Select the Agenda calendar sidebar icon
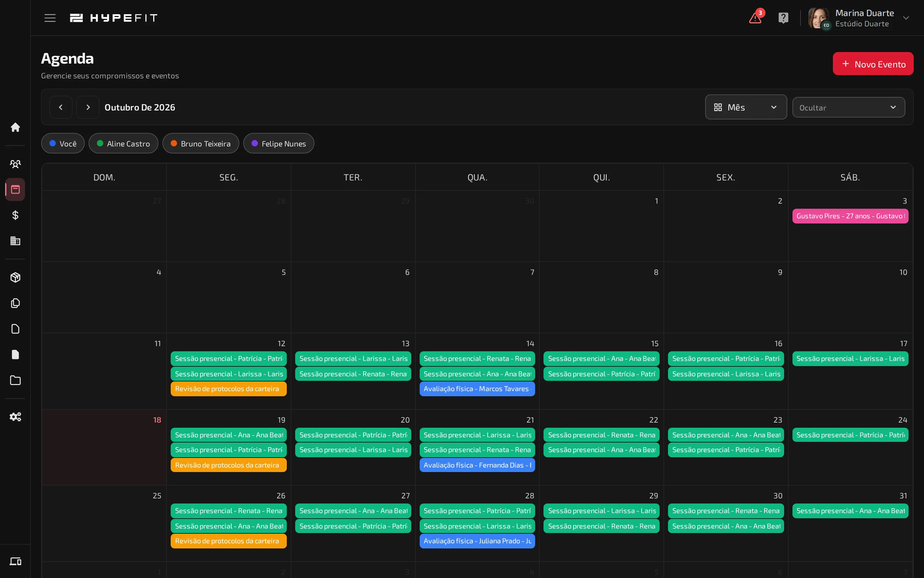Screen dimensions: 924x578 click(x=15, y=189)
